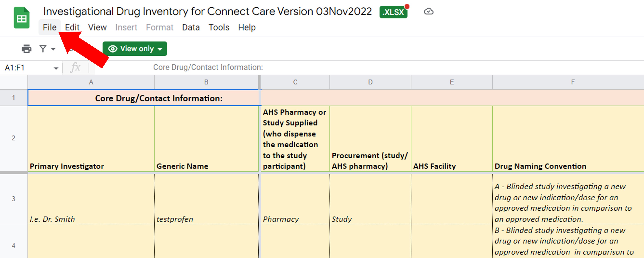The image size is (644, 258).
Task: Open the View only mode dropdown
Action: tap(135, 49)
